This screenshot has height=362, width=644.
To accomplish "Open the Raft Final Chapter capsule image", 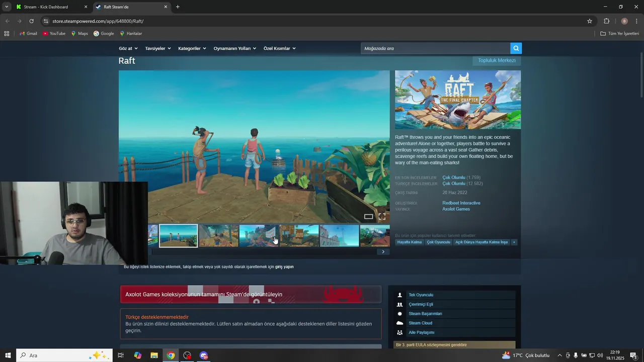I will click(458, 100).
